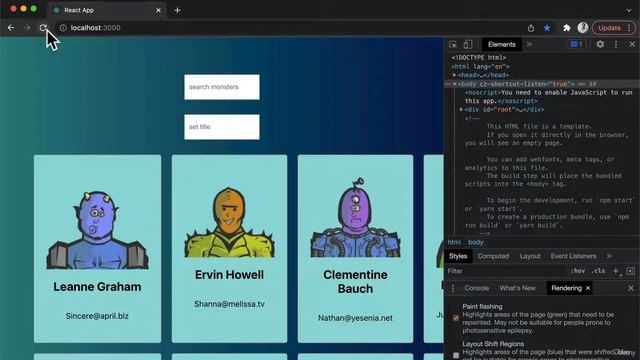
Task: Toggle the bookmark star
Action: click(x=547, y=28)
